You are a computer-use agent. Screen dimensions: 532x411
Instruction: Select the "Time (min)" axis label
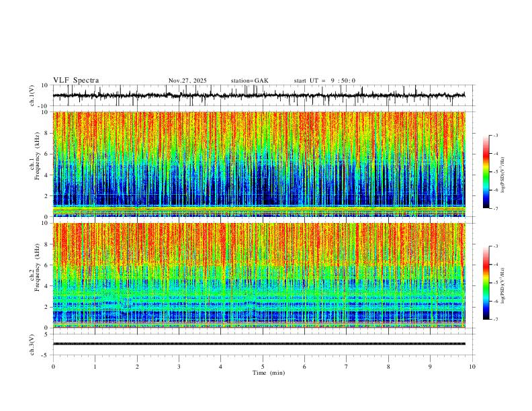pos(269,373)
